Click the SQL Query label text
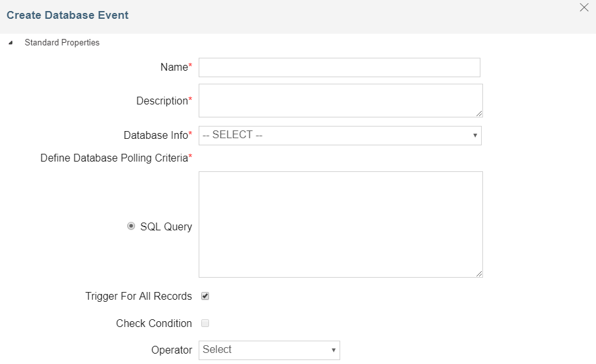The width and height of the screenshot is (596, 364). [x=166, y=227]
